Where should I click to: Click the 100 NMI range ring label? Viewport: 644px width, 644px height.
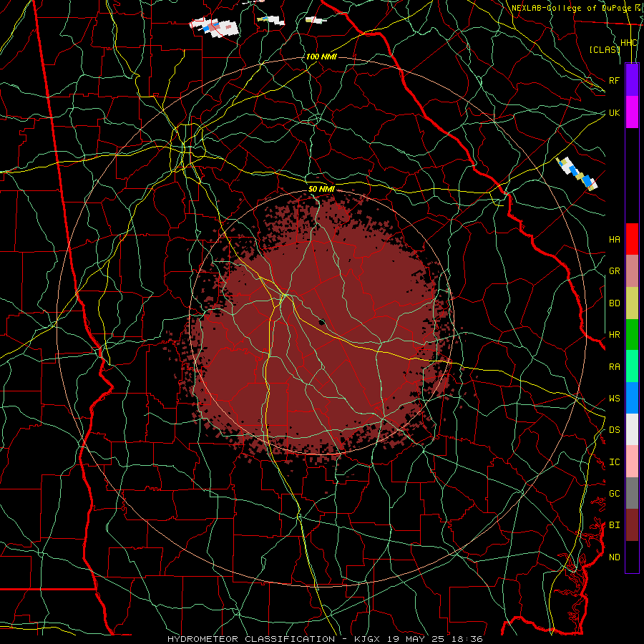321,57
